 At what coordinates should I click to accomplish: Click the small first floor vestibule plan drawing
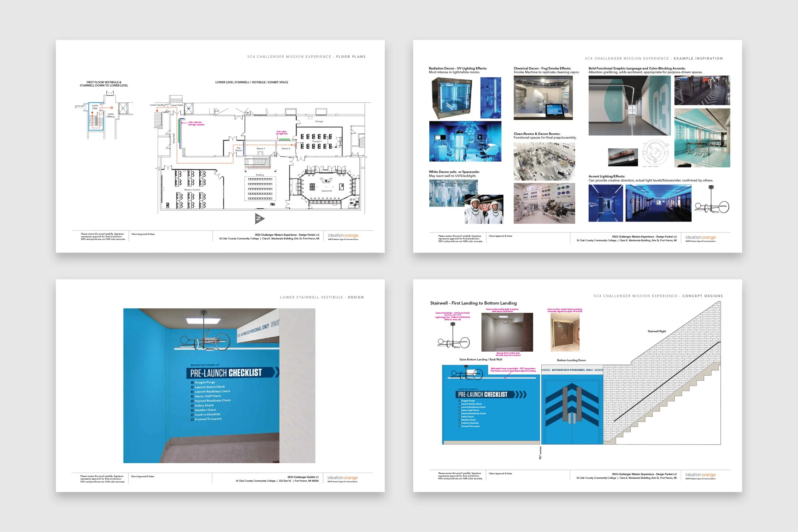click(x=104, y=115)
